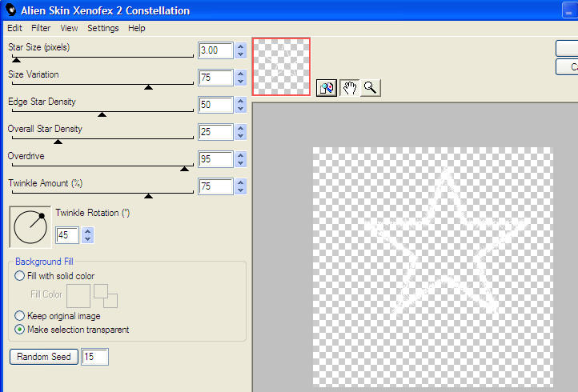Increase Overdrive value with up arrow
This screenshot has width=578, height=392.
241,155
